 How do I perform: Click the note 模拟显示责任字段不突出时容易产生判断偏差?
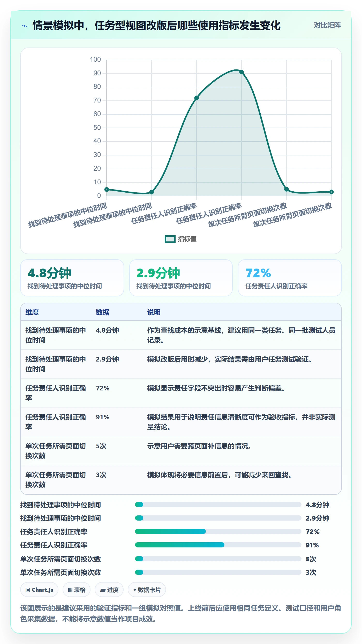click(x=216, y=388)
